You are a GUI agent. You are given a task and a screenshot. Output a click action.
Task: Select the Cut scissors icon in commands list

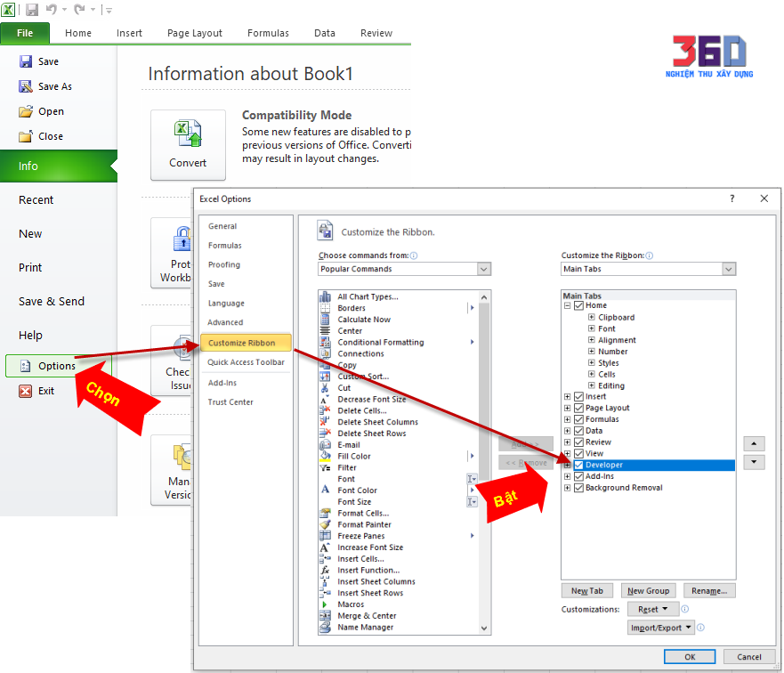[x=325, y=388]
